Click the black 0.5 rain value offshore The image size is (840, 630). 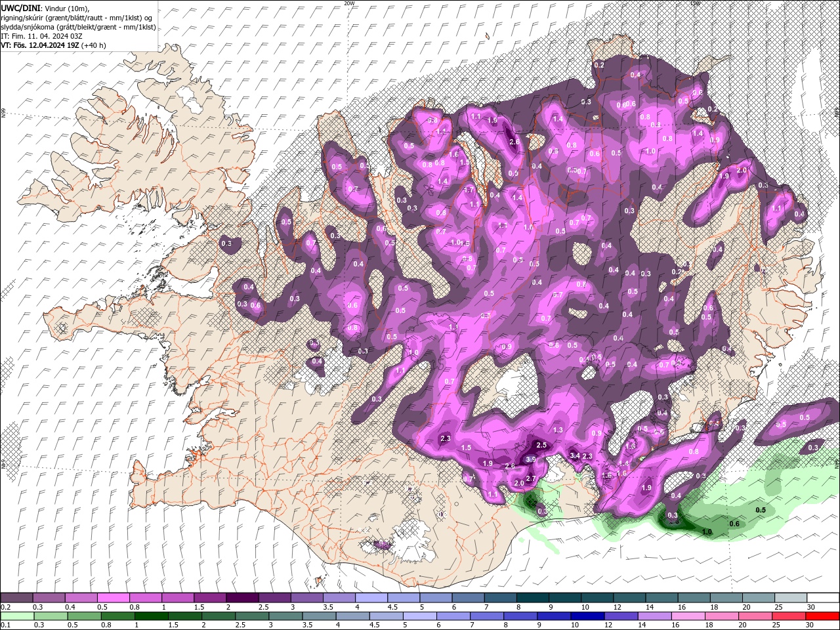(x=761, y=510)
